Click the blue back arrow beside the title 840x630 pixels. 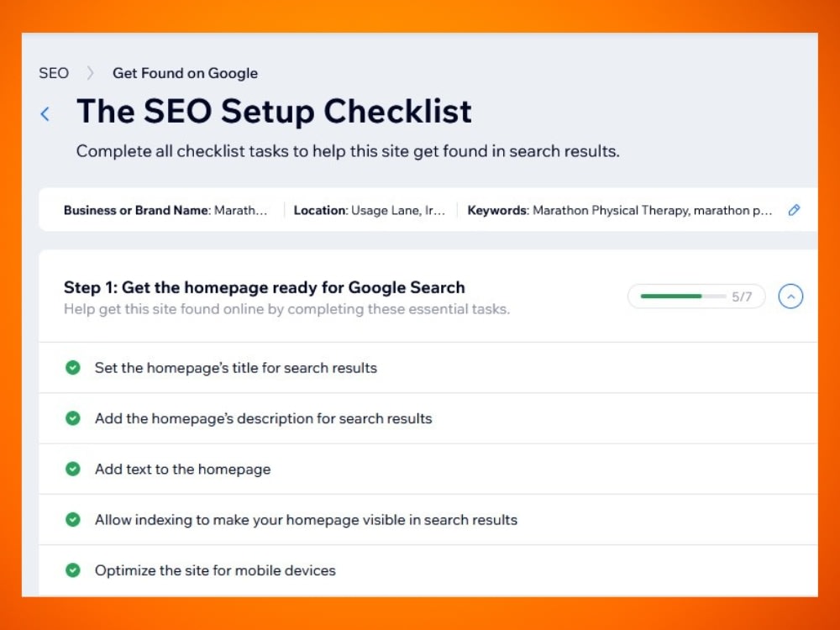click(45, 113)
